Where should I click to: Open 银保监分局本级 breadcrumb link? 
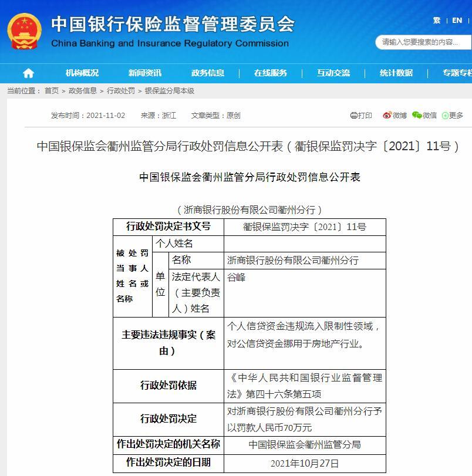point(170,91)
